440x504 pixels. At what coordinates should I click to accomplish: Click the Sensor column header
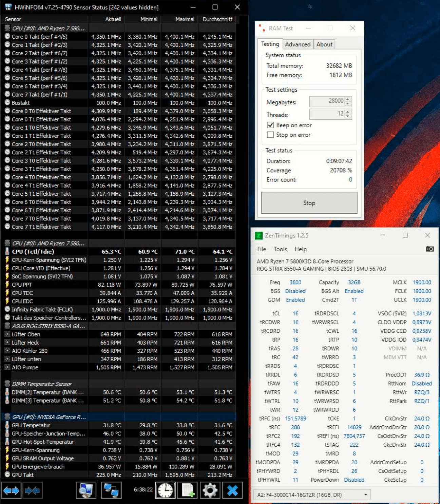coord(45,19)
